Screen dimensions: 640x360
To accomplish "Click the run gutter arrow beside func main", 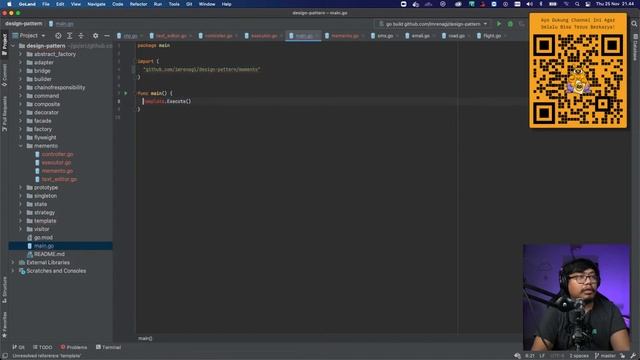I will point(126,93).
